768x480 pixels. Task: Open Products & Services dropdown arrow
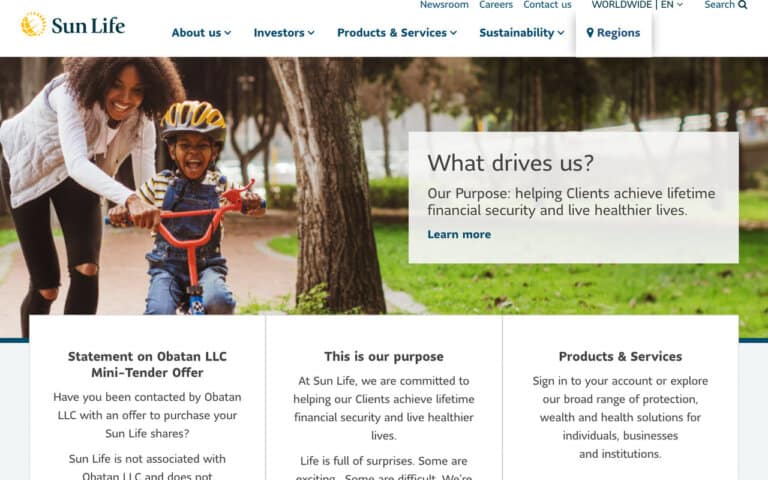pyautogui.click(x=454, y=33)
